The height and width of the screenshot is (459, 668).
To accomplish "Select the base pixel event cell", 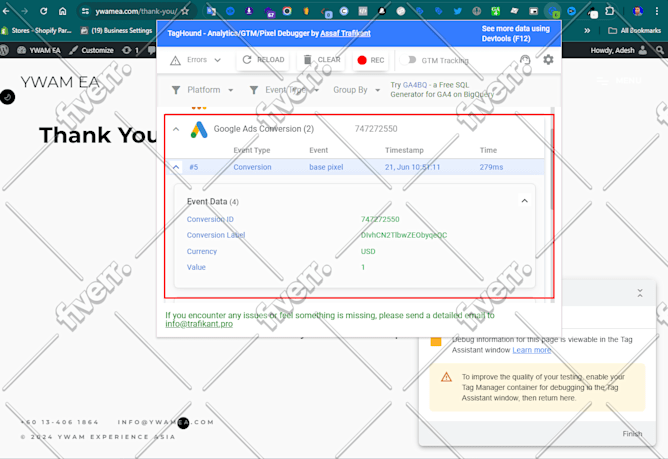I will coord(326,167).
